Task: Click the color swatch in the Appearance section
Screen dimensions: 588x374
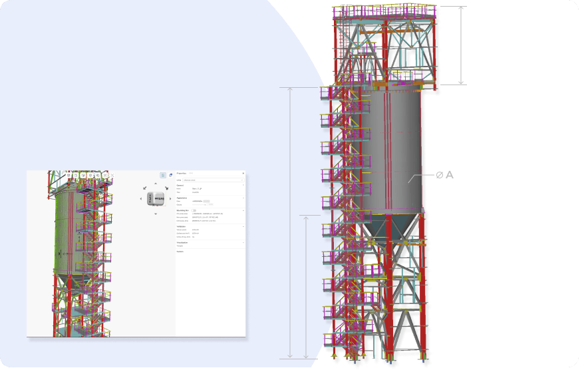Action: pos(207,201)
